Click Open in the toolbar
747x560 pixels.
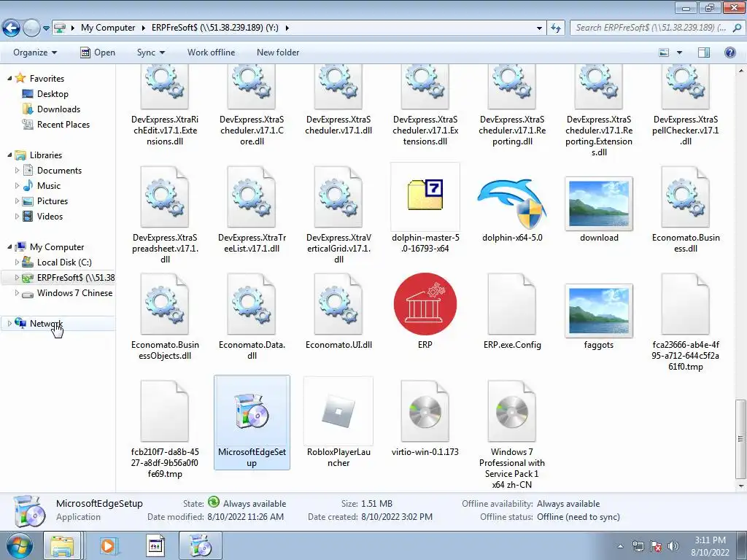98,52
